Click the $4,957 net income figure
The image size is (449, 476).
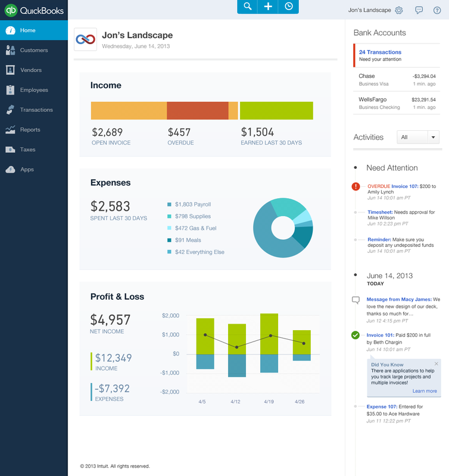pyautogui.click(x=110, y=320)
